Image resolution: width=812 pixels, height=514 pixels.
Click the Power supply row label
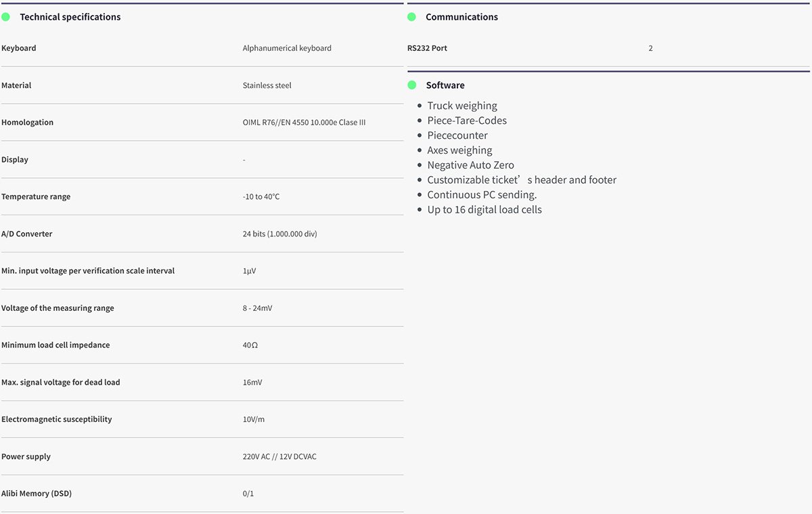(26, 456)
